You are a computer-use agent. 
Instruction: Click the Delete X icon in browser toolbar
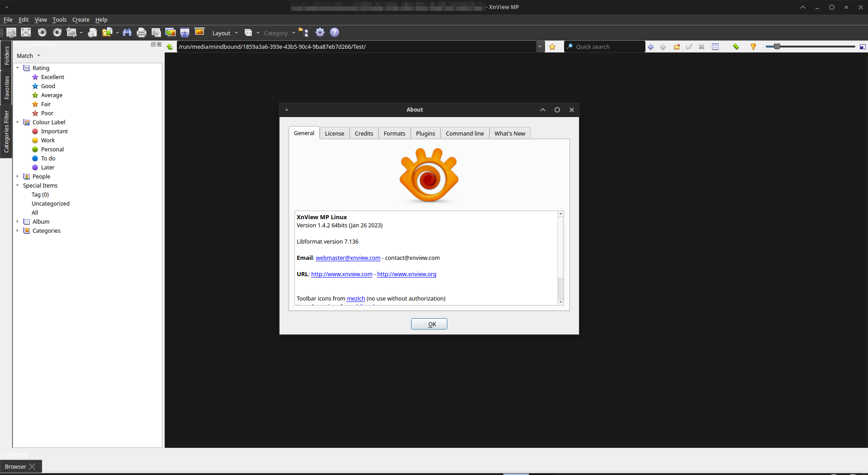(702, 47)
